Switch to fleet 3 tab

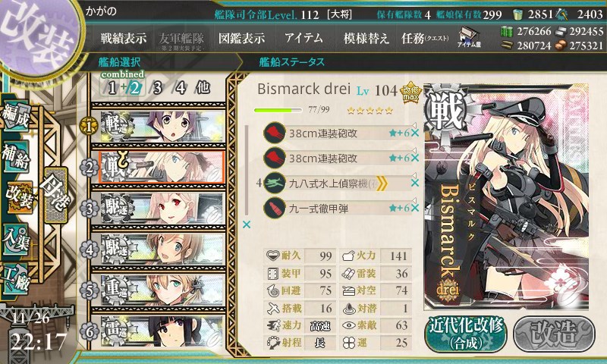(157, 88)
